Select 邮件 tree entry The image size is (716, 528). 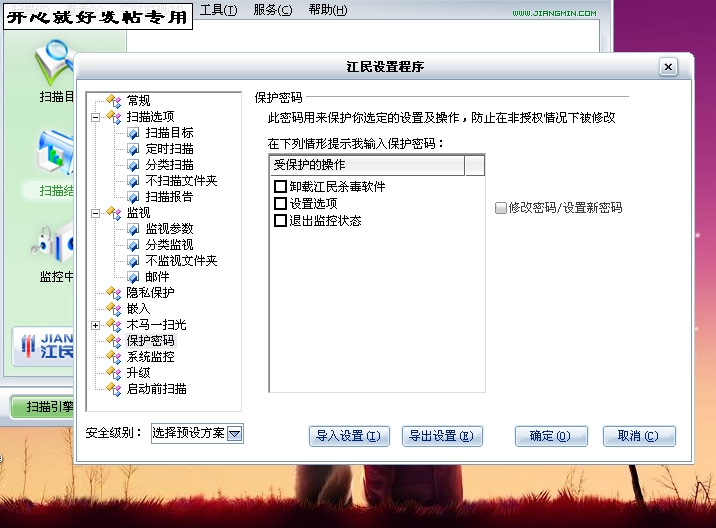pyautogui.click(x=158, y=277)
